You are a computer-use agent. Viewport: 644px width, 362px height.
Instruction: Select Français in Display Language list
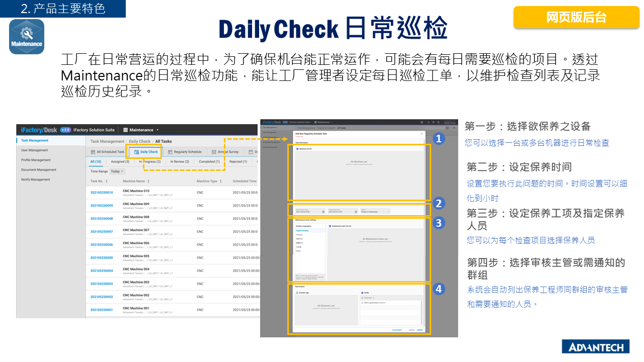coord(299,235)
